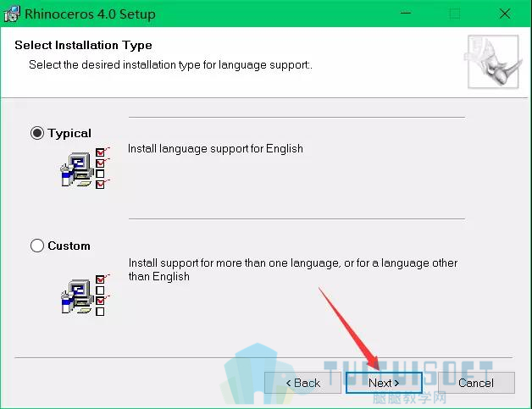Select the Typical installation radio button
This screenshot has width=532, height=409.
(37, 133)
